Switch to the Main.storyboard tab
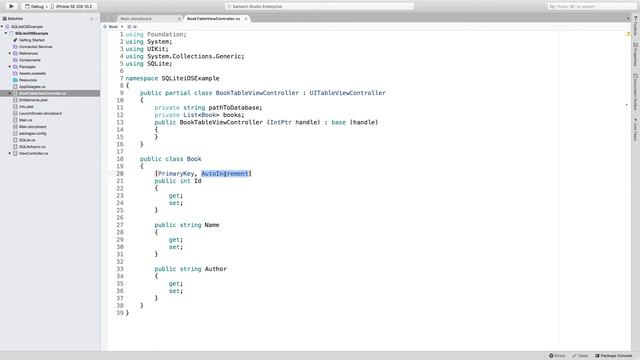This screenshot has width=640, height=360. (x=136, y=19)
